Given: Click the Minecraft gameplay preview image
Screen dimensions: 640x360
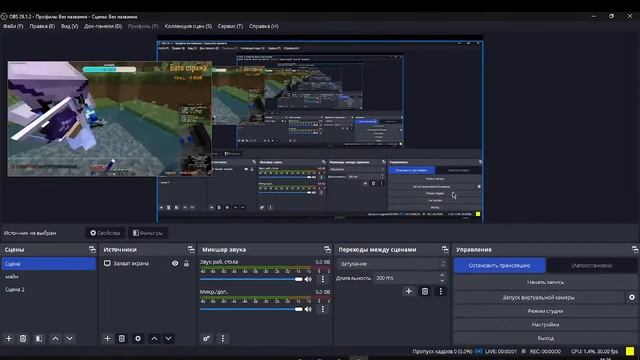Looking at the screenshot, I should tap(109, 119).
